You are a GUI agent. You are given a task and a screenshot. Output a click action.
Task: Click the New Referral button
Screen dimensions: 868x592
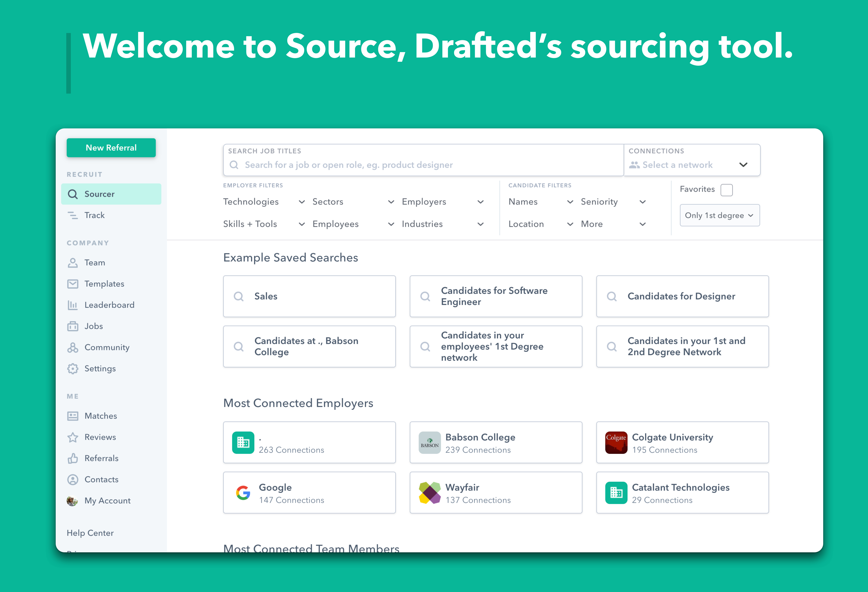111,148
